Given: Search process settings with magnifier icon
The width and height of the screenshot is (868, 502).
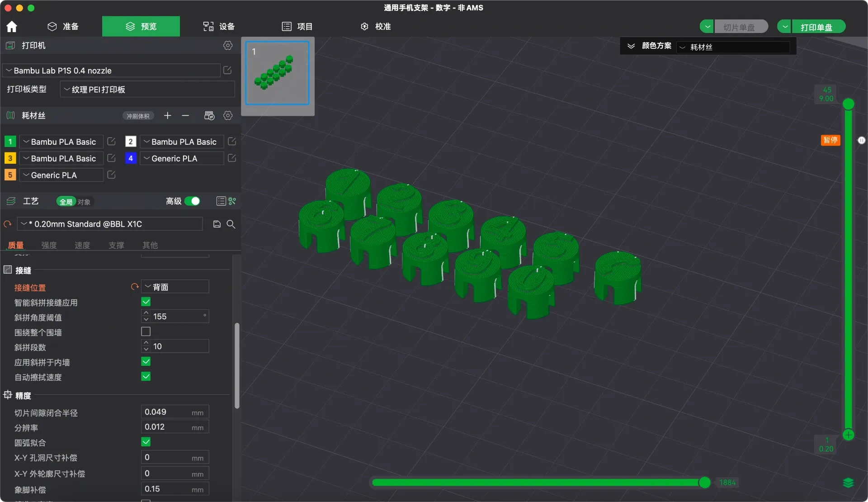Looking at the screenshot, I should tap(231, 224).
